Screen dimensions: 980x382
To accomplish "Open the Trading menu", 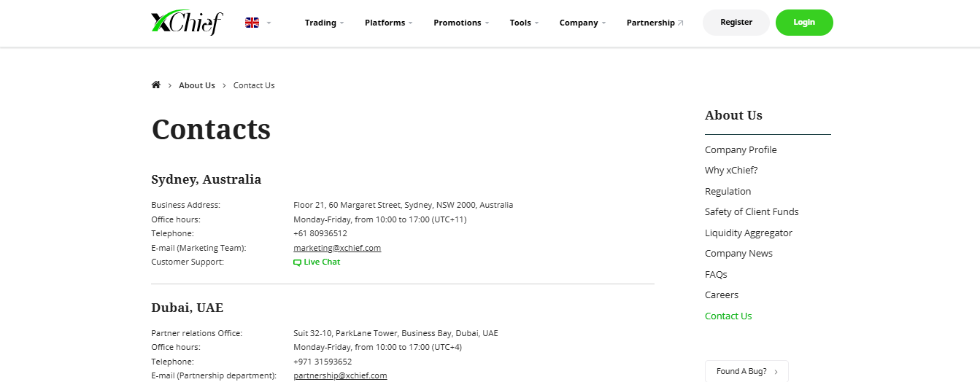I will [324, 23].
